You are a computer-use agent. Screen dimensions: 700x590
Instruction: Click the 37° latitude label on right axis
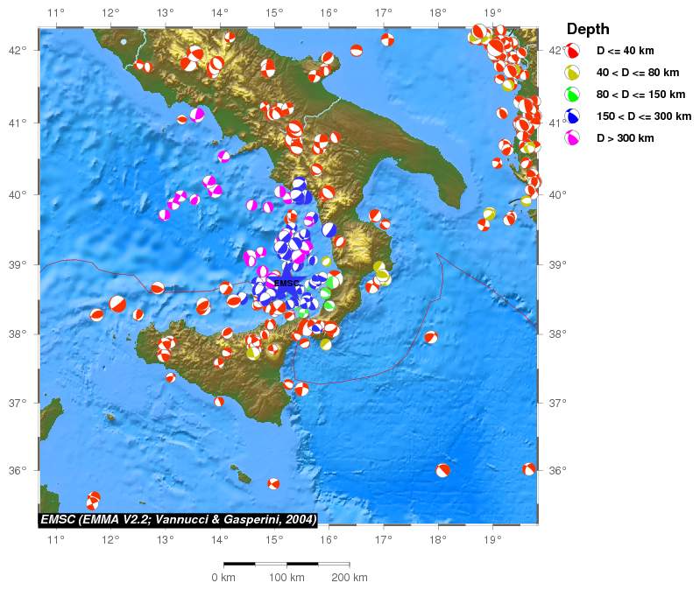[x=557, y=403]
